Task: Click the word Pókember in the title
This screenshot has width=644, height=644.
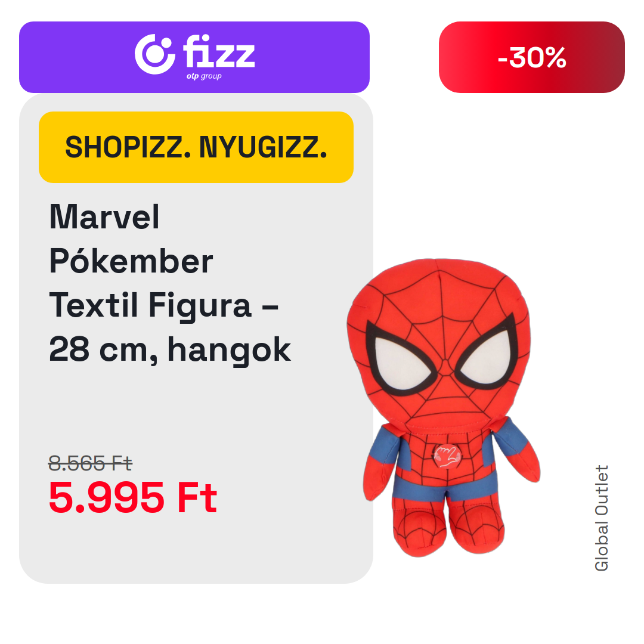Action: (131, 261)
